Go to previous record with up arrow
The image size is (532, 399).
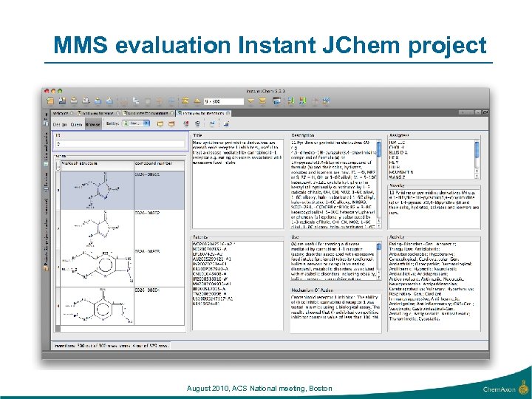coord(197,101)
